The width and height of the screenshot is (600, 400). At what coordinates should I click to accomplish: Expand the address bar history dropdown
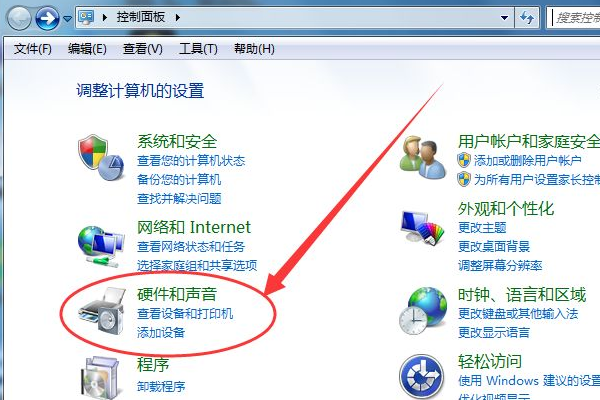pyautogui.click(x=504, y=18)
